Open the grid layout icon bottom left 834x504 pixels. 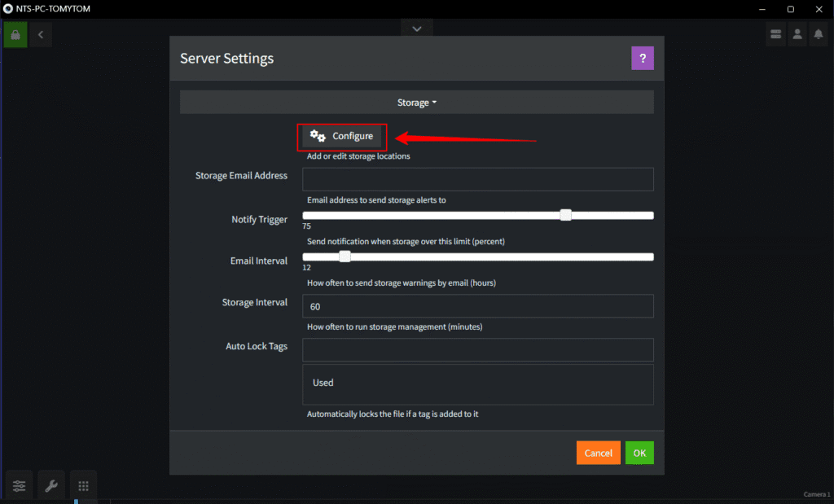[82, 484]
